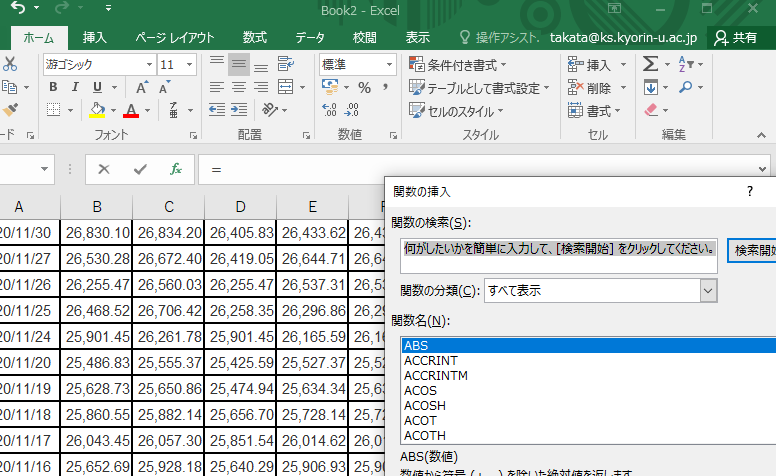Confirm formula entry with checkmark
This screenshot has width=776, height=476.
(x=140, y=169)
